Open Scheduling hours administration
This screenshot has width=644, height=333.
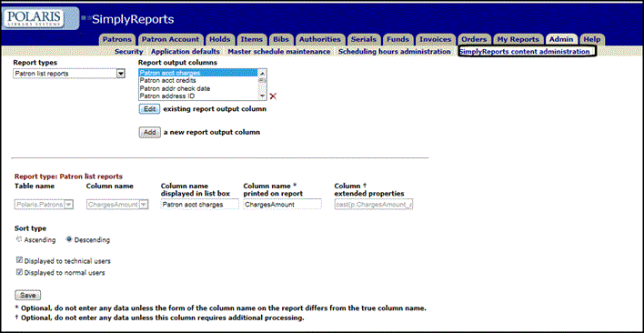pos(394,52)
